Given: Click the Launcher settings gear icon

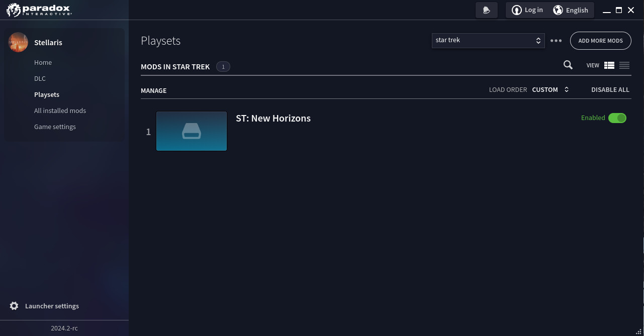Looking at the screenshot, I should [14, 306].
